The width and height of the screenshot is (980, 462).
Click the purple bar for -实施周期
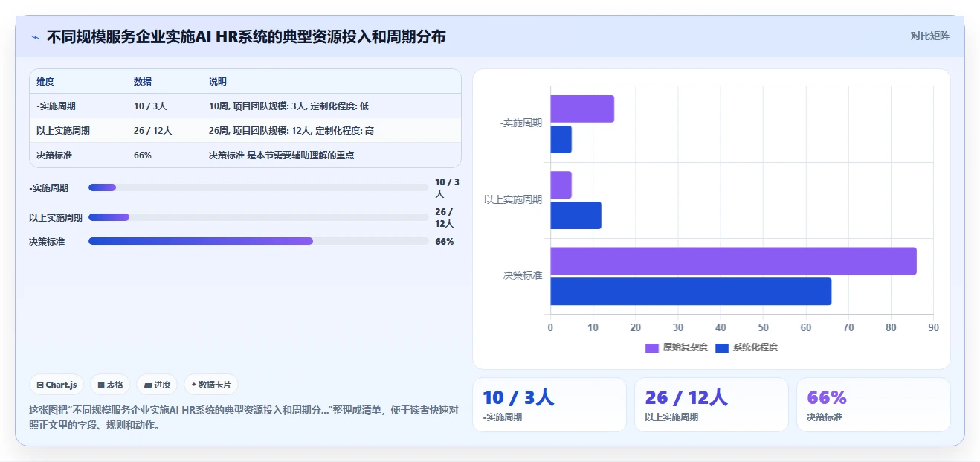[582, 109]
